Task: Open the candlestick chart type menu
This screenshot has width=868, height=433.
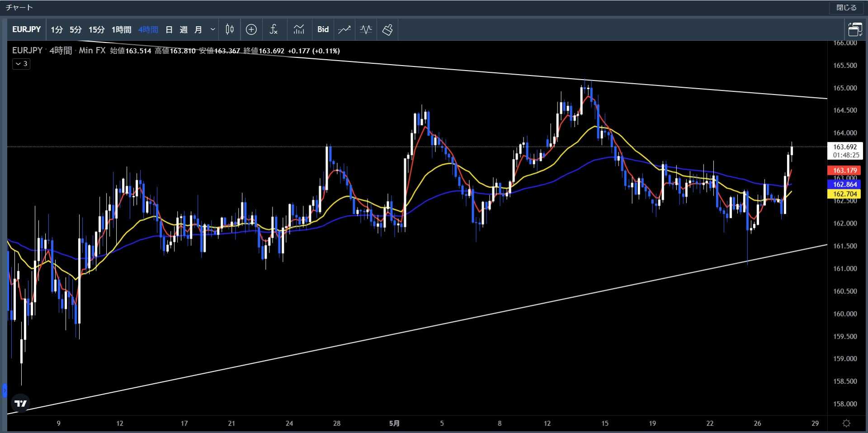Action: 230,29
